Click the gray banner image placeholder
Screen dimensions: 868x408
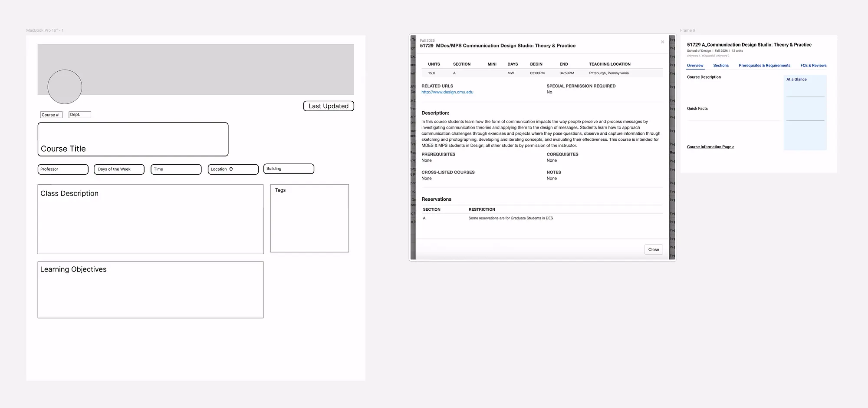click(x=196, y=70)
